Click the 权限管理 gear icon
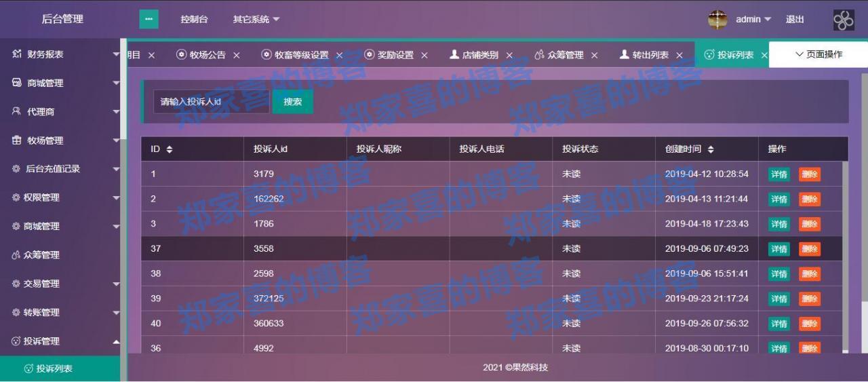Screen dimensions: 868x382 16,197
